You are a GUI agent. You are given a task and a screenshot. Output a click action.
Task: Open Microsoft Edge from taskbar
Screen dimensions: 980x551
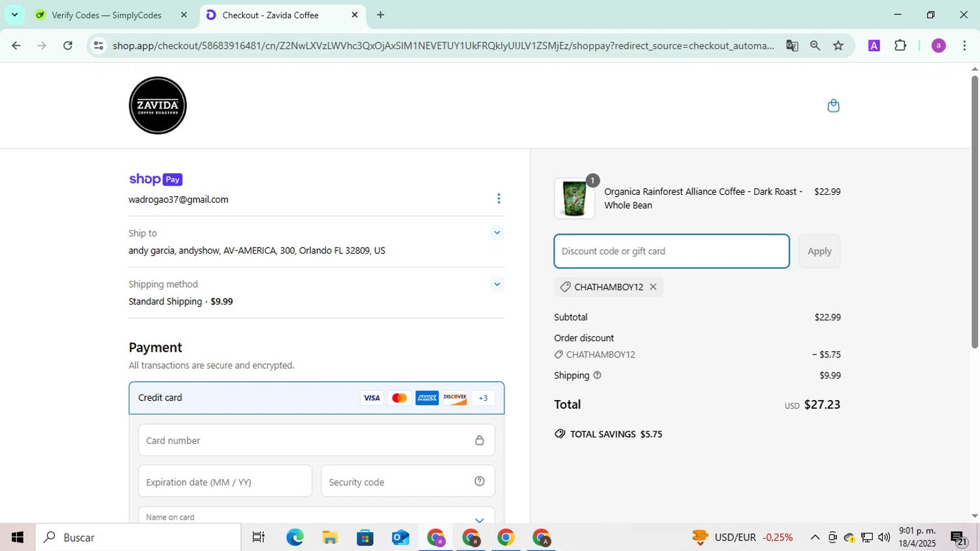pyautogui.click(x=295, y=537)
